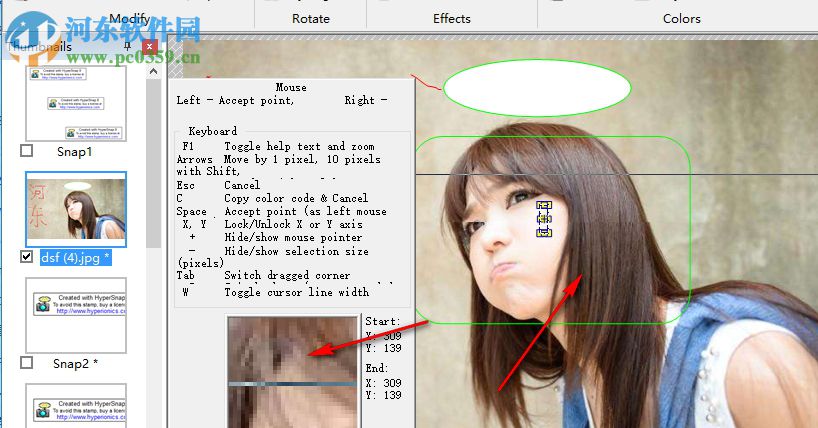Viewport: 818px width, 428px height.
Task: Select the blue dashed selection object on the face
Action: tap(544, 219)
